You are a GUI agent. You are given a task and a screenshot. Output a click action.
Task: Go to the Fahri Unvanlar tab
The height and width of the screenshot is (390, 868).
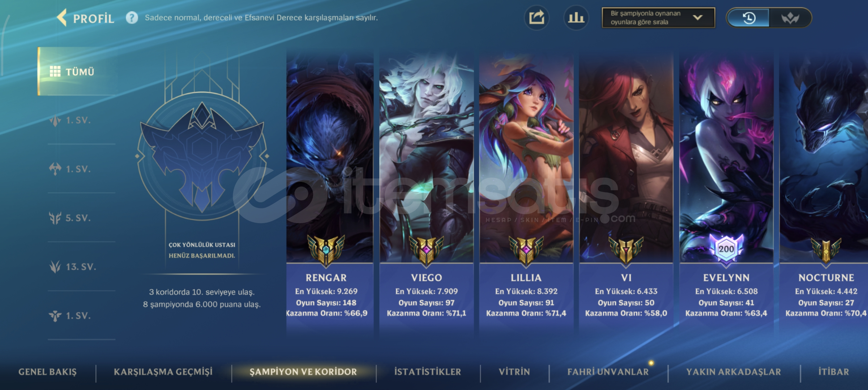coord(608,372)
